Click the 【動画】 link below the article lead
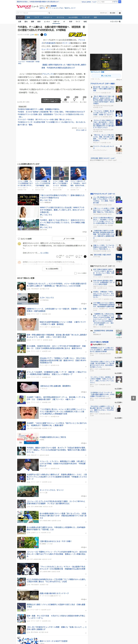The image size is (138, 644). [64, 66]
